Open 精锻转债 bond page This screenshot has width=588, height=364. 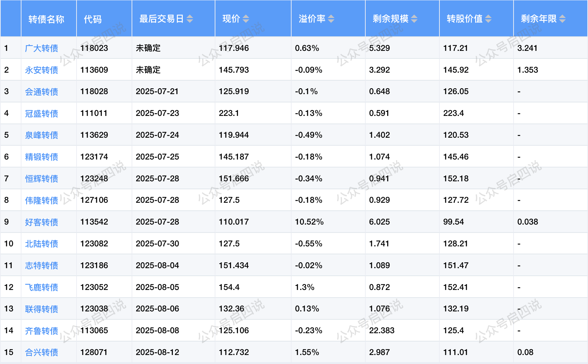tap(42, 157)
